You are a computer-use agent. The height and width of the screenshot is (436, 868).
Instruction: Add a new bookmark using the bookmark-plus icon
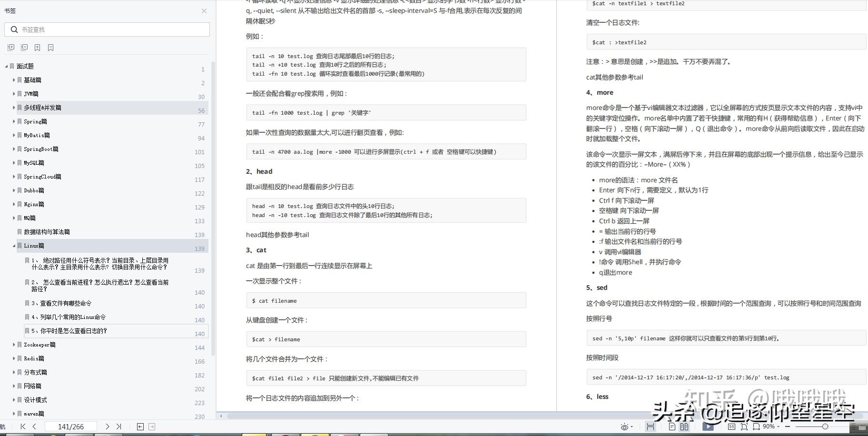[x=37, y=47]
